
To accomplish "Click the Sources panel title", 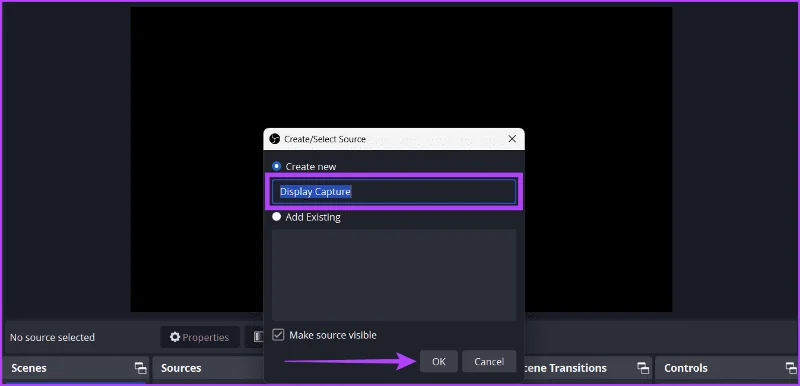I will pos(181,368).
